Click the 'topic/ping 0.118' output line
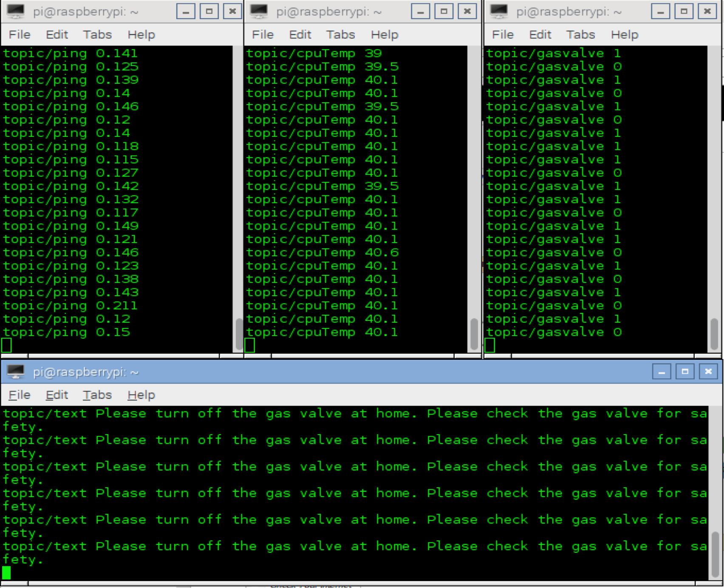 70,147
